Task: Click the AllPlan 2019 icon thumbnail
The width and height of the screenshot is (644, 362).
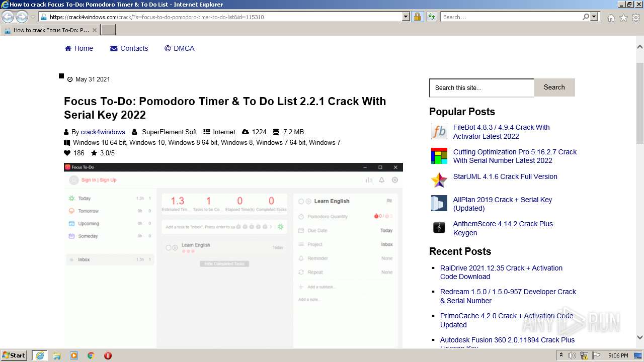Action: [x=439, y=203]
